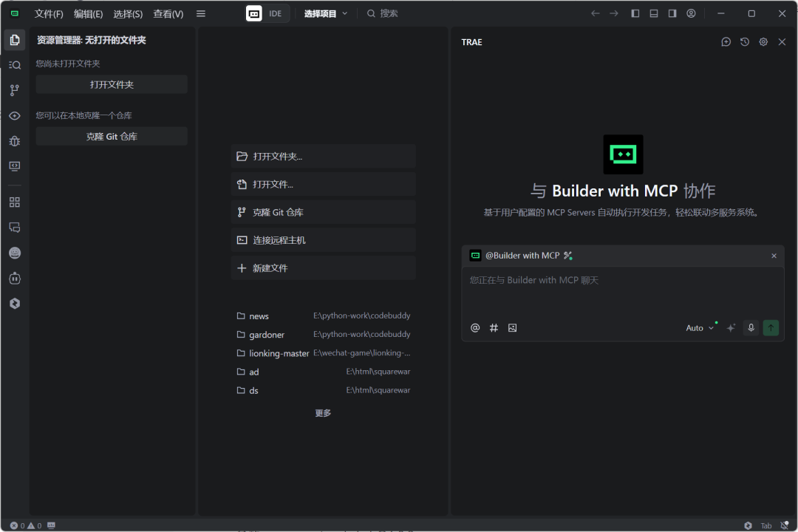Click the 搜索 search field
The image size is (798, 532).
(x=383, y=14)
